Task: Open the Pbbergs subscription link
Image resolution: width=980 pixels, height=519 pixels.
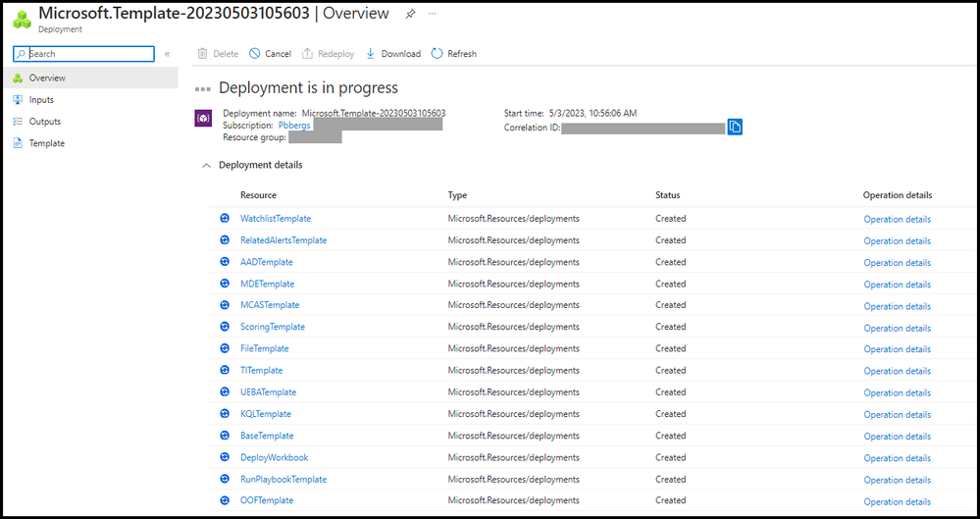Action: [x=294, y=125]
